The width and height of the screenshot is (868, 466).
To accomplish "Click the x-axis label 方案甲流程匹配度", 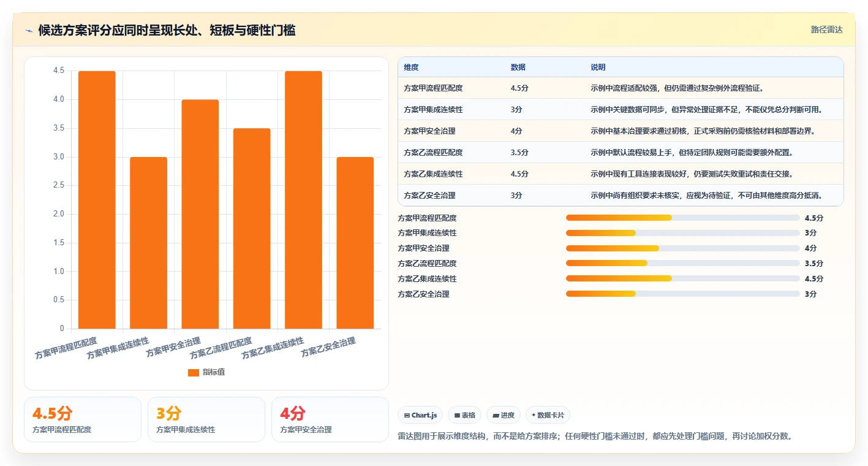I will (66, 347).
